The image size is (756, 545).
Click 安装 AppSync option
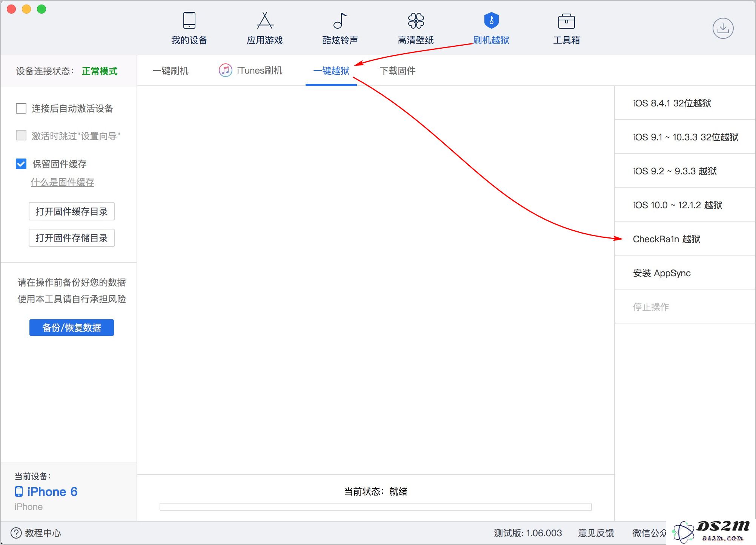pos(685,273)
